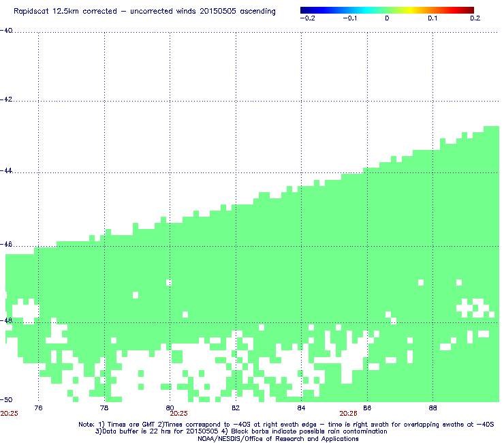This screenshot has height=443, width=504.
Task: Click the 76 longitude axis label
Action: tap(38, 408)
